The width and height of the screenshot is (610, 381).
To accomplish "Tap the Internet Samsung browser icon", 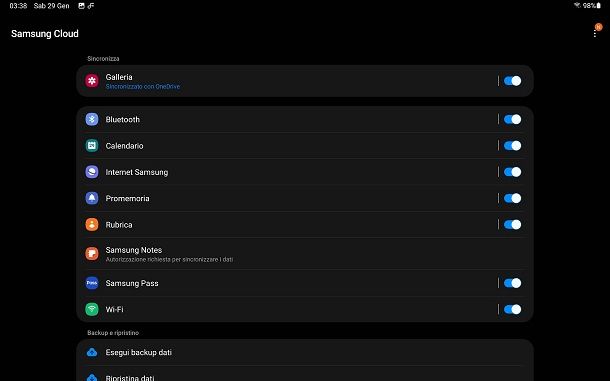I will (92, 172).
